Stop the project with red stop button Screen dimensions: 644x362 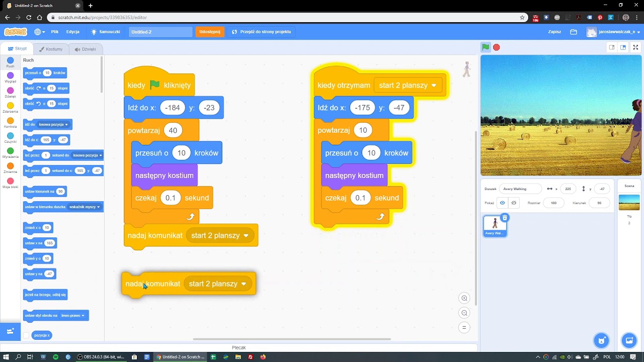tap(497, 47)
